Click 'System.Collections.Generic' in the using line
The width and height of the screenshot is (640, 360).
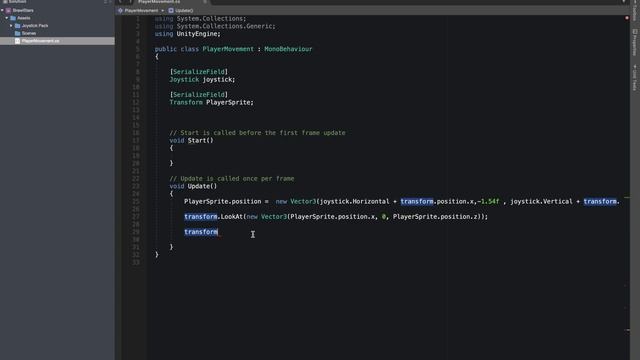click(224, 27)
